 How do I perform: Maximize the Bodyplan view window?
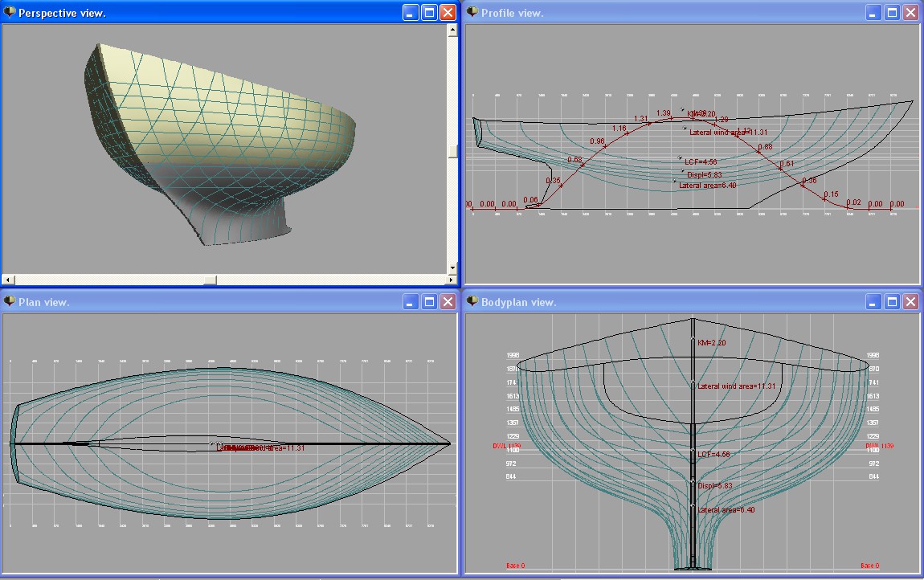click(892, 302)
